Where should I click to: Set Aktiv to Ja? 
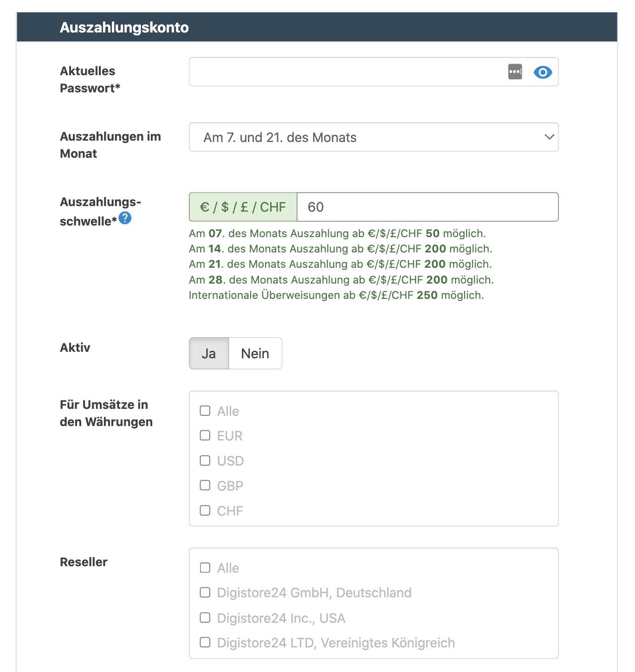click(209, 354)
